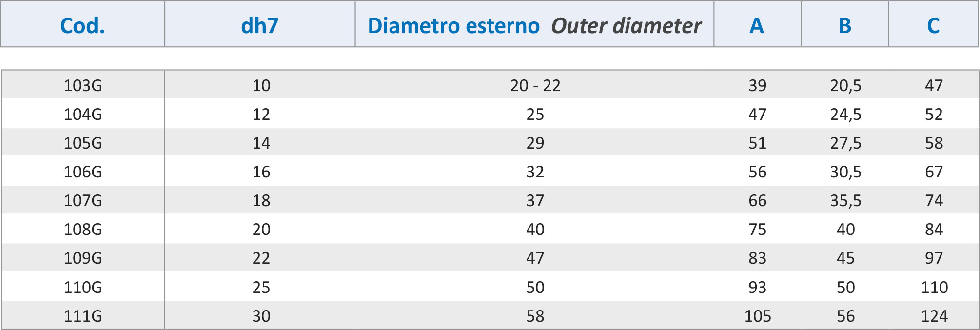Click product code 103G

(x=83, y=85)
